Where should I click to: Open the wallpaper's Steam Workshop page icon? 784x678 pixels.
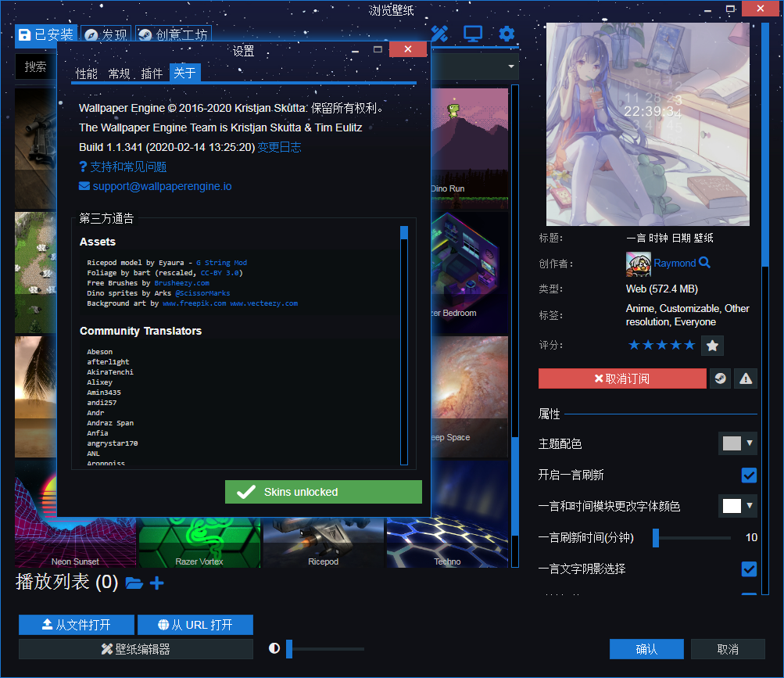coord(720,378)
